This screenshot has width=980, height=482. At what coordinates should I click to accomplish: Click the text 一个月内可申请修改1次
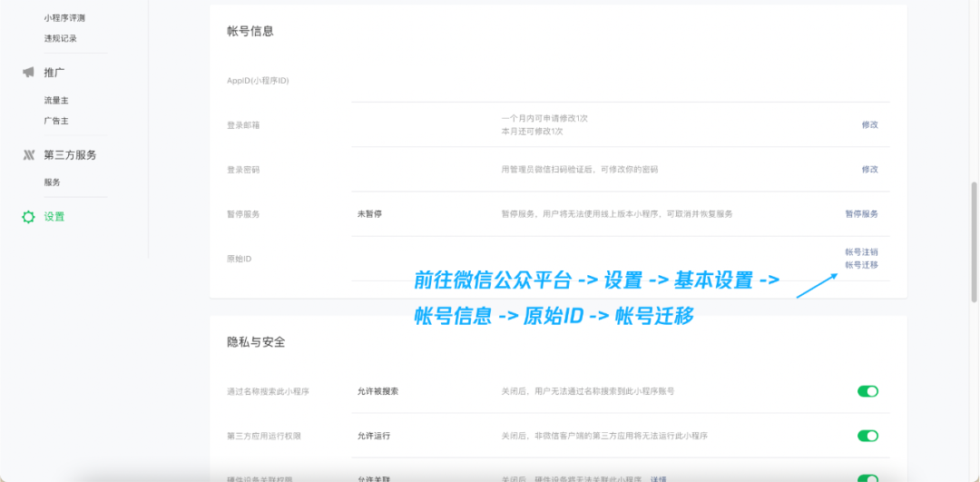click(x=544, y=118)
